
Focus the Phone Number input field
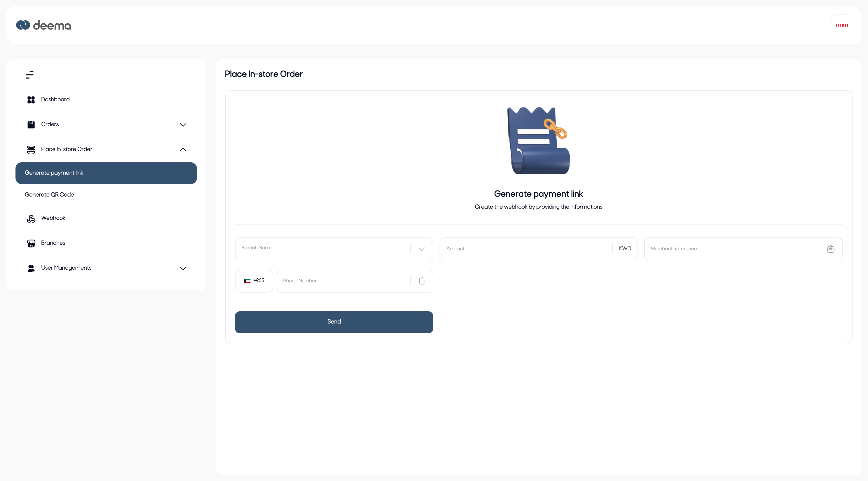(344, 281)
